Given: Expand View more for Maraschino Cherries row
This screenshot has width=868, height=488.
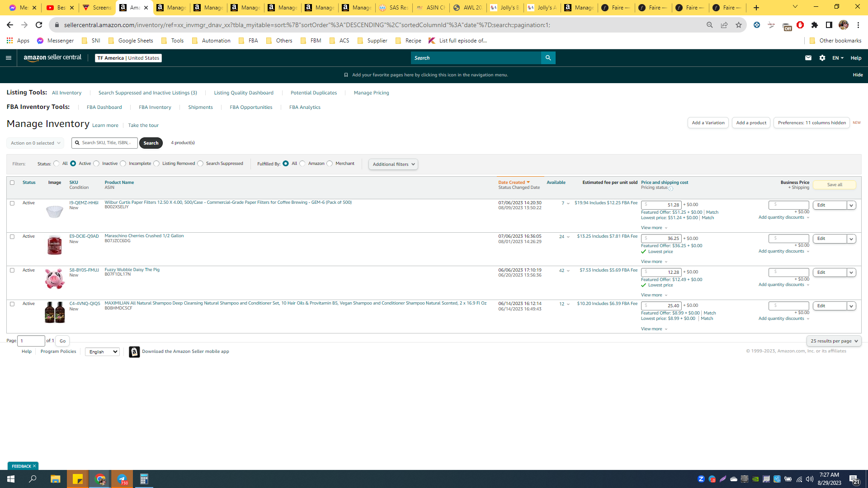Looking at the screenshot, I should click(x=654, y=262).
